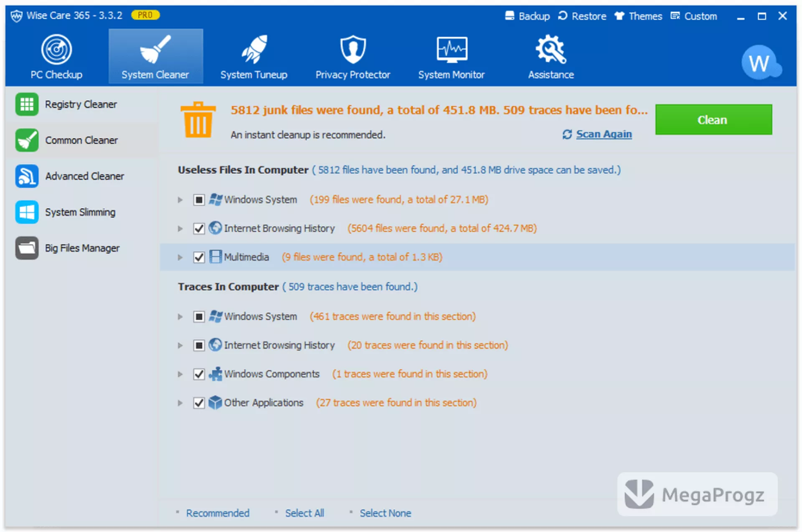This screenshot has height=532, width=802.
Task: Click the Advanced Cleaner blue icon
Action: (27, 176)
